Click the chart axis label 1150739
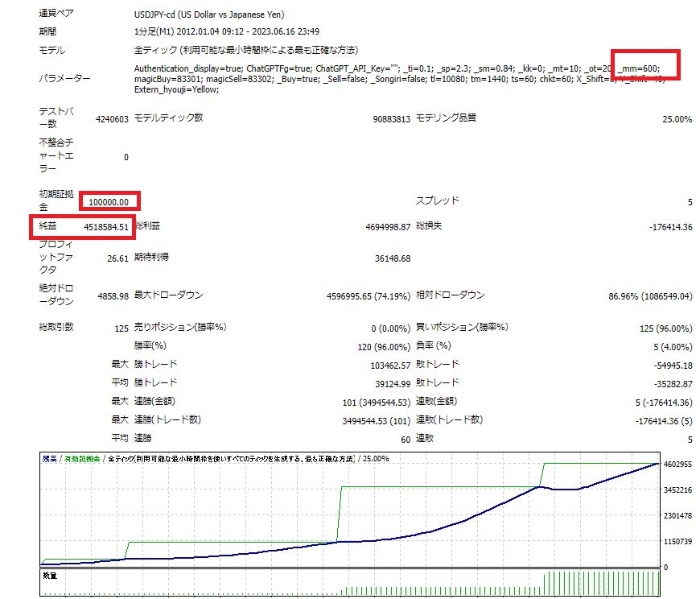Screen dimensions: 700x599 click(x=677, y=542)
